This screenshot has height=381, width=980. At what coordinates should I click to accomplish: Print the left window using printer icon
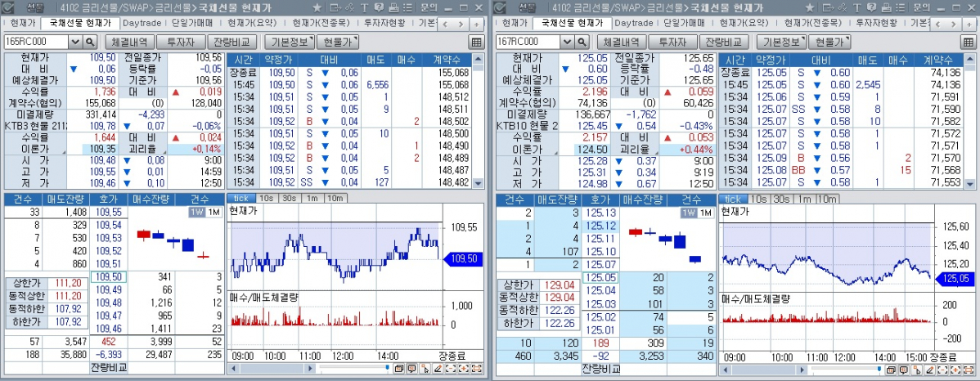pos(393,7)
